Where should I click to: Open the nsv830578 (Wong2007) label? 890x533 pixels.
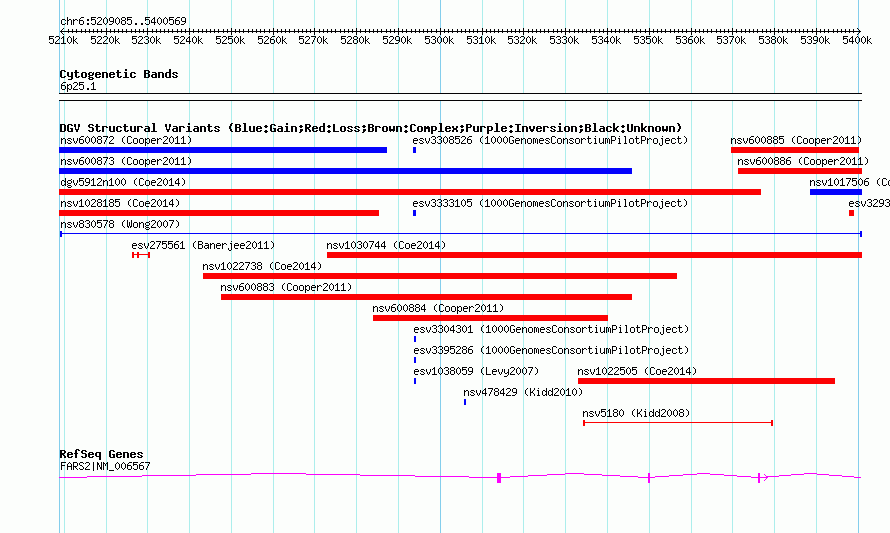pos(120,224)
